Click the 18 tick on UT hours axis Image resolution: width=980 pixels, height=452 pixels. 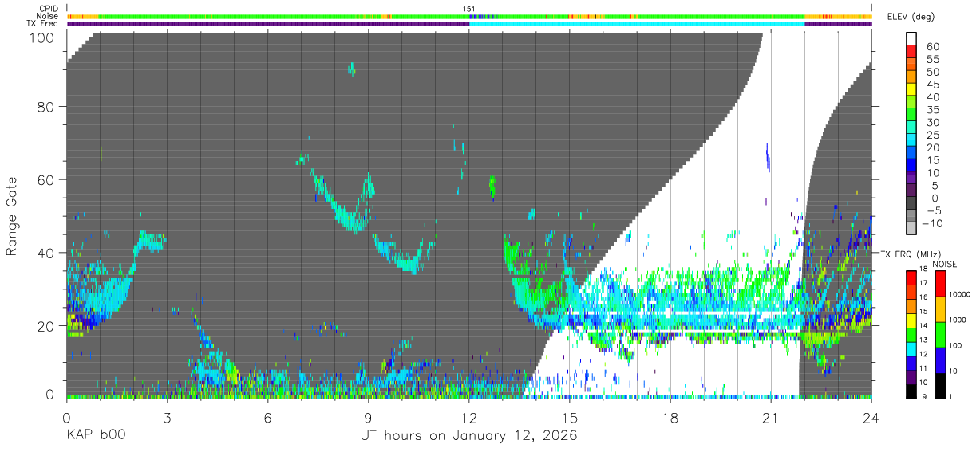point(670,417)
